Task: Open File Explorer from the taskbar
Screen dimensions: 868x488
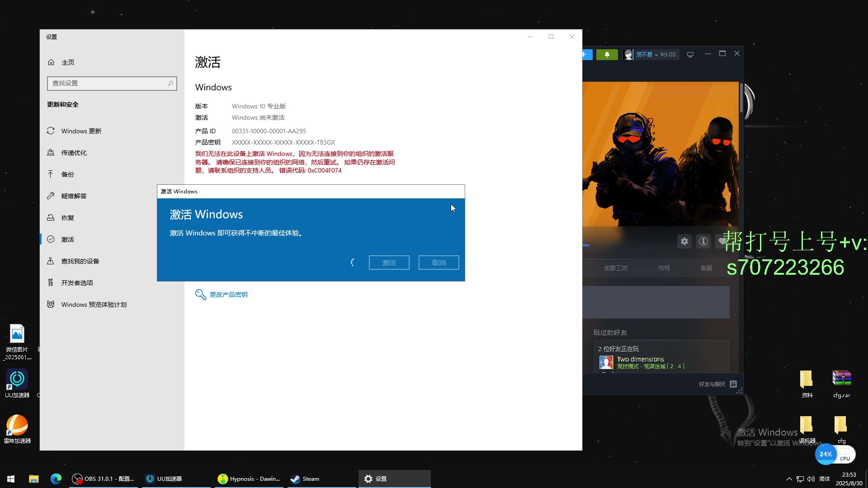Action: (33, 479)
